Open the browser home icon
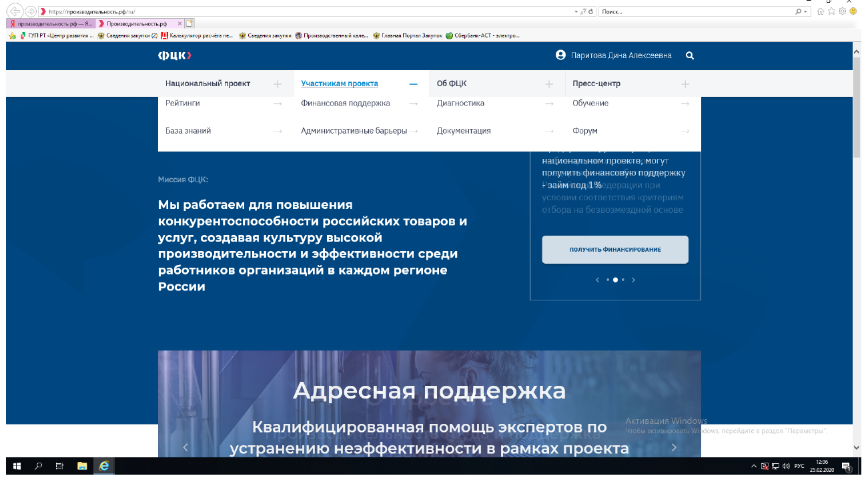Image resolution: width=868 pixels, height=480 pixels. (821, 11)
